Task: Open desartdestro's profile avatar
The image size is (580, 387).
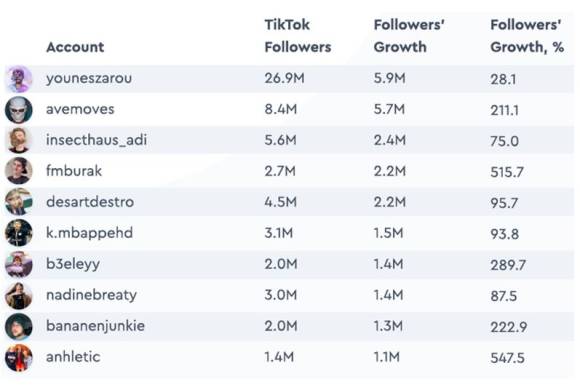Action: [19, 202]
